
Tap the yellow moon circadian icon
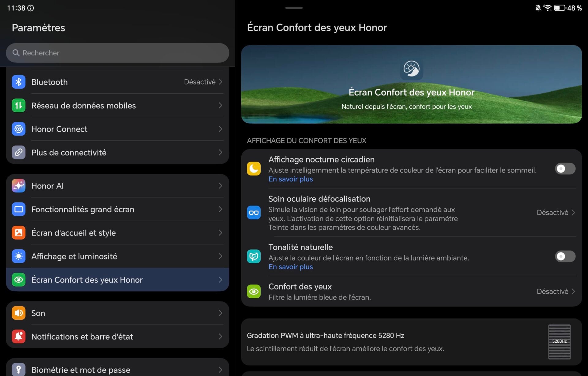pos(254,169)
